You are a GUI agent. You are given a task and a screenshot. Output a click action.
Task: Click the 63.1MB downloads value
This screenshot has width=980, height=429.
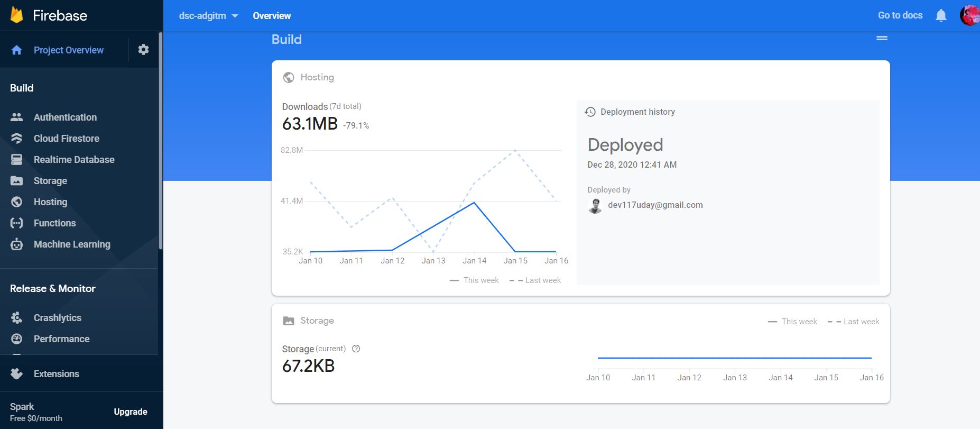pyautogui.click(x=310, y=124)
